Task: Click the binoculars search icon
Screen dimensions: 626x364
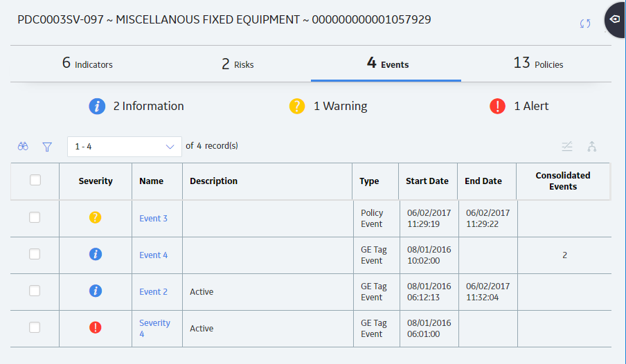Action: (23, 147)
